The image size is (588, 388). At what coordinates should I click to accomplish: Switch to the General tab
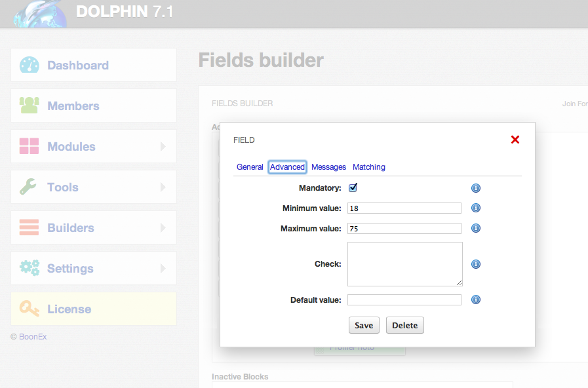tap(250, 167)
